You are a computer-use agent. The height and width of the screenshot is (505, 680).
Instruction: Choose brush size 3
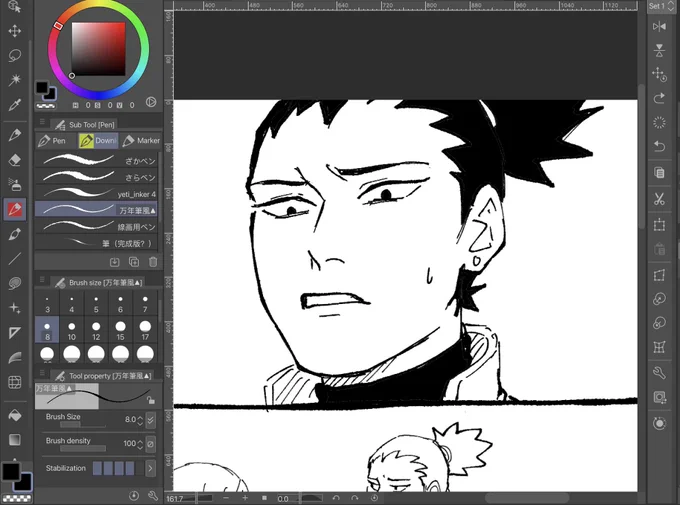click(47, 304)
